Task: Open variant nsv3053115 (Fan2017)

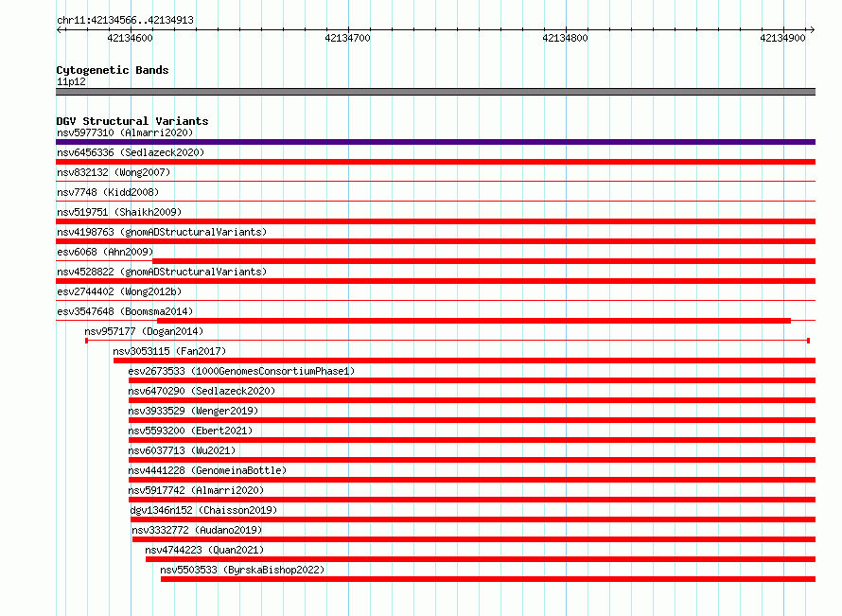Action: tap(169, 351)
